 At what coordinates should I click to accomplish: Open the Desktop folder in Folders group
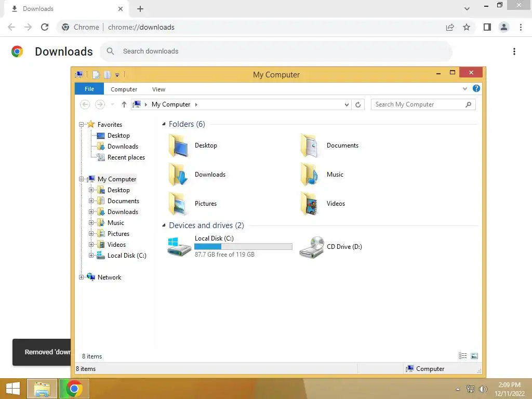click(193, 145)
